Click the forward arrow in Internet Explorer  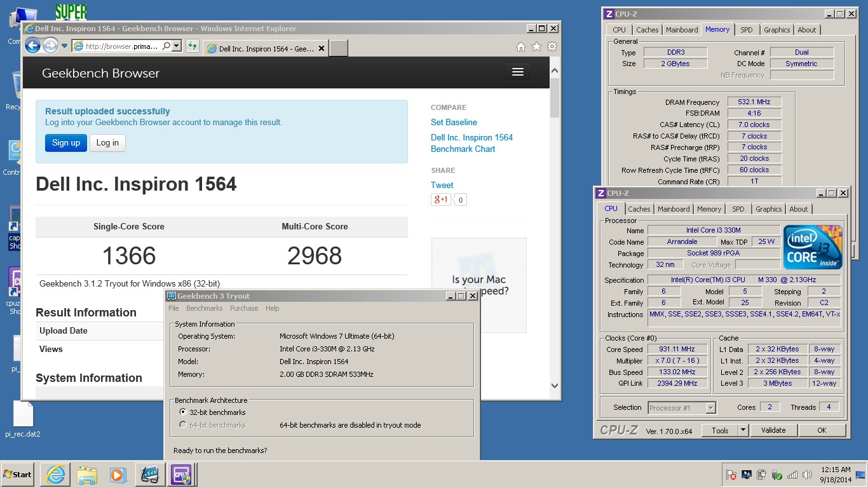click(50, 45)
